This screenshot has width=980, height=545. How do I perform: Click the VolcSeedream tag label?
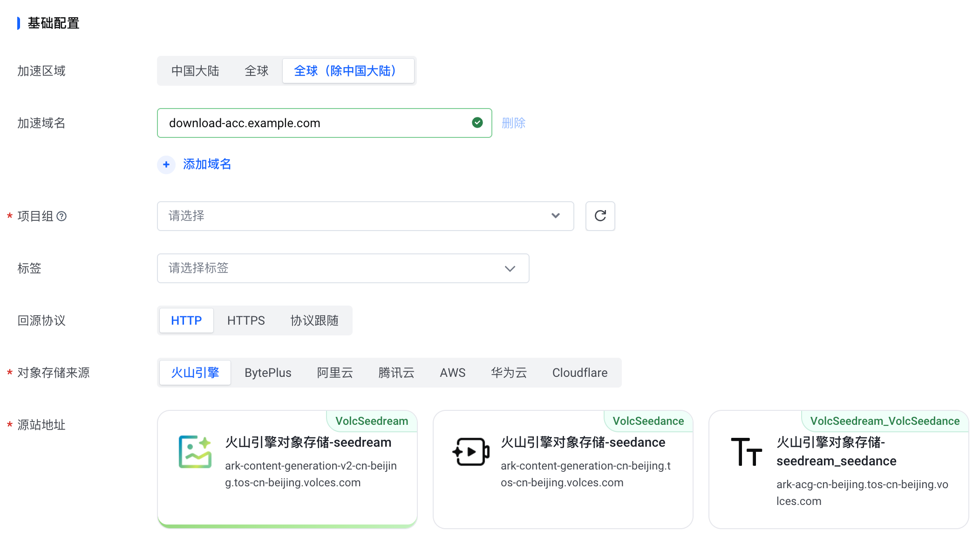(372, 421)
